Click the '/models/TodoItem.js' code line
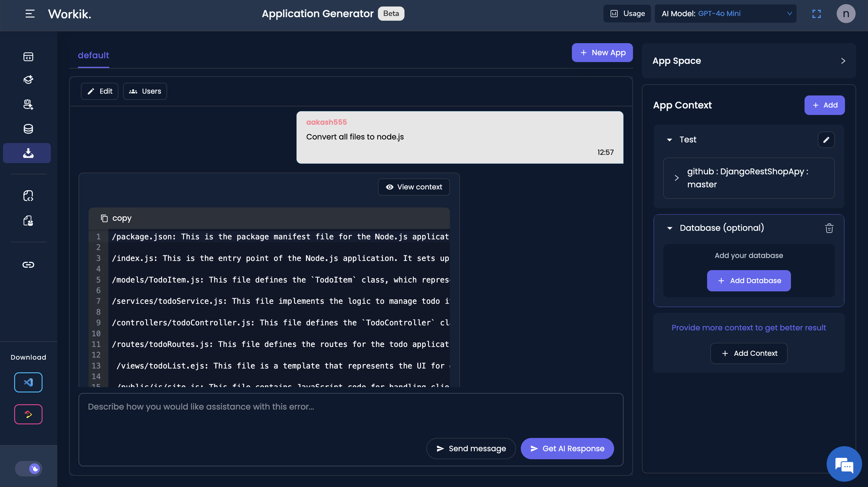 coord(280,280)
